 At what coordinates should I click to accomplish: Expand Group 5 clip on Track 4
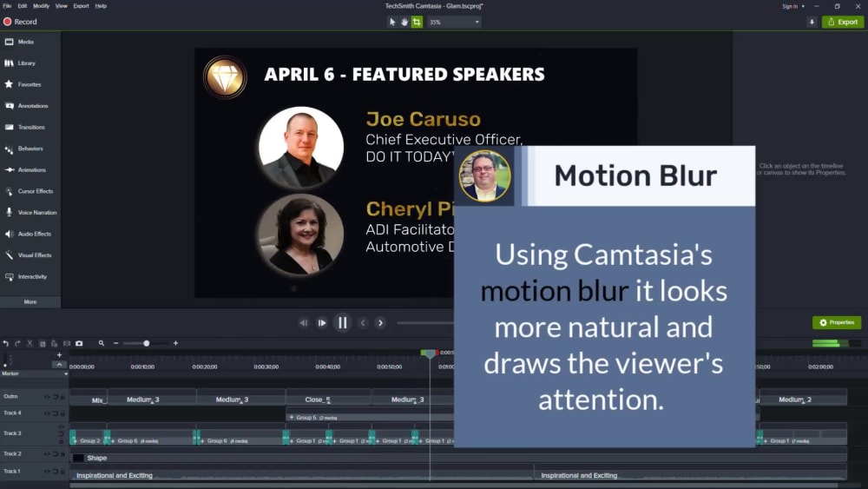pyautogui.click(x=292, y=418)
